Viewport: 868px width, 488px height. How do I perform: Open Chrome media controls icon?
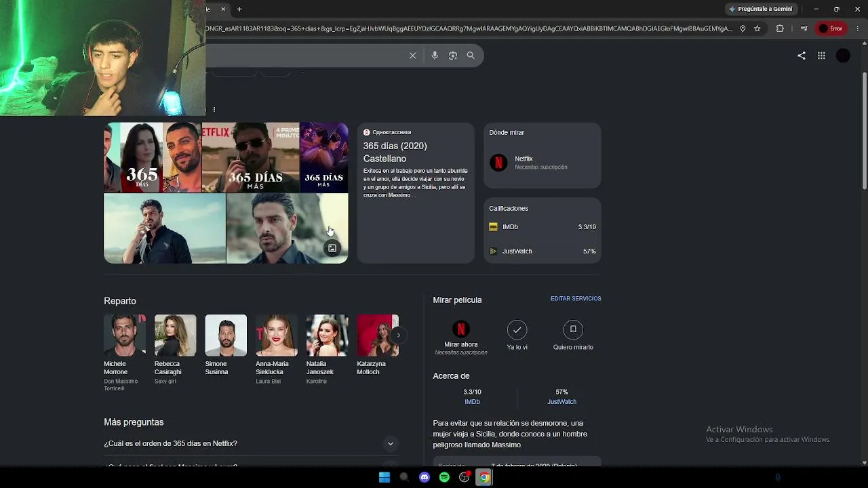tap(804, 28)
